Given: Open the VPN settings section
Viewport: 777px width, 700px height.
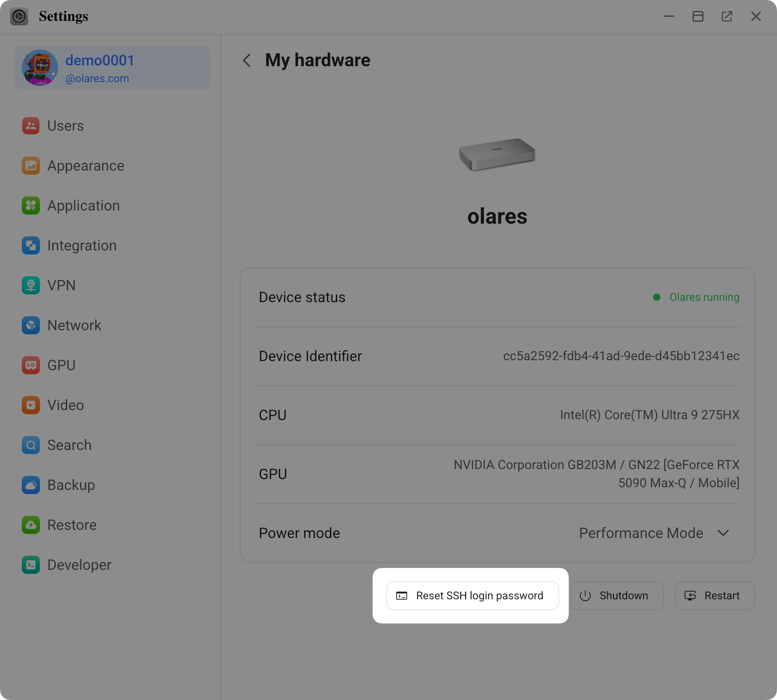Looking at the screenshot, I should point(61,285).
